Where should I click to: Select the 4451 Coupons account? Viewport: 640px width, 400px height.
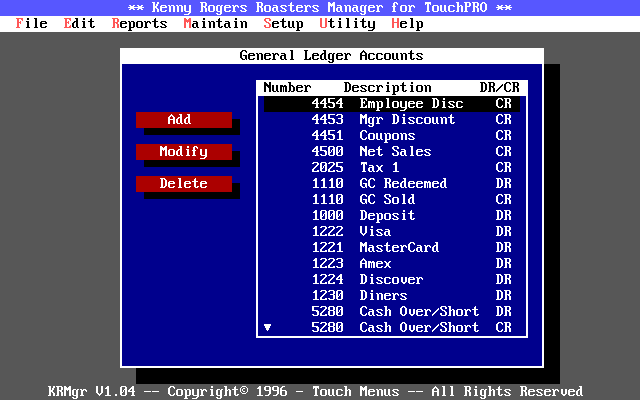pyautogui.click(x=392, y=136)
